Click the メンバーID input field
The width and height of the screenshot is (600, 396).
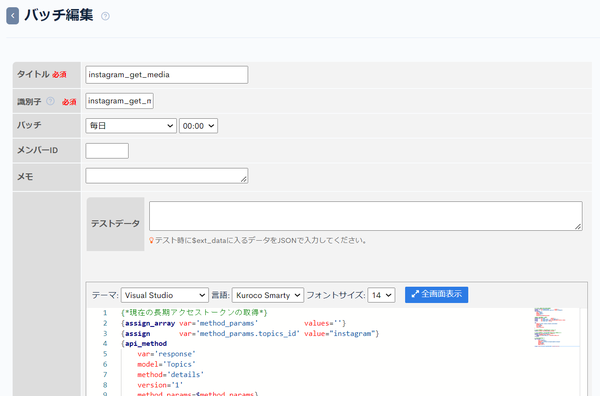point(107,151)
